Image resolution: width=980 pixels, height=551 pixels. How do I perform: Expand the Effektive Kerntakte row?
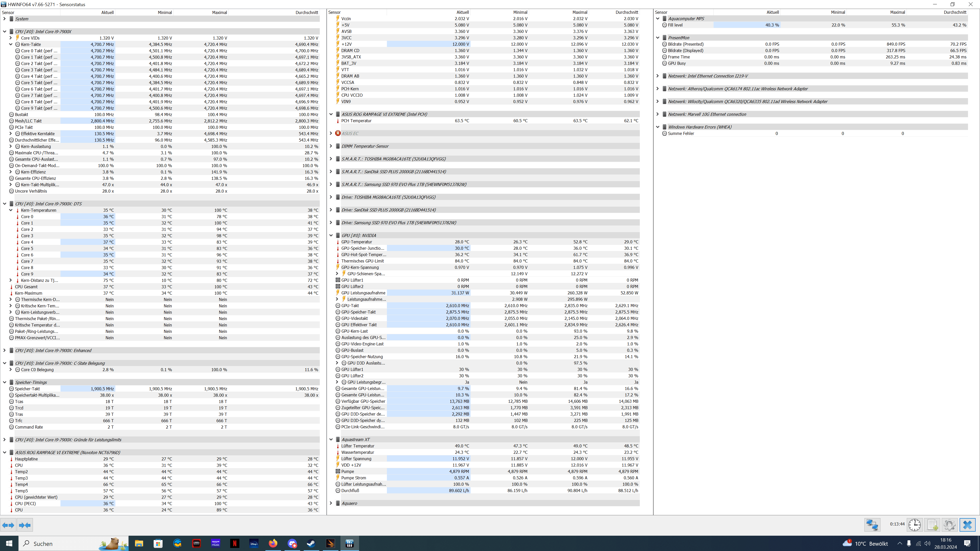tap(11, 134)
